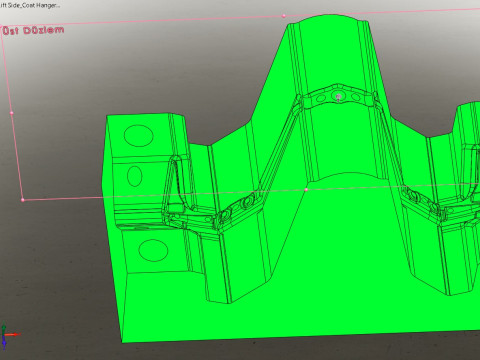Select the bottom-left corner handle of the pink plane
This screenshot has height=360, width=480.
pos(23,200)
